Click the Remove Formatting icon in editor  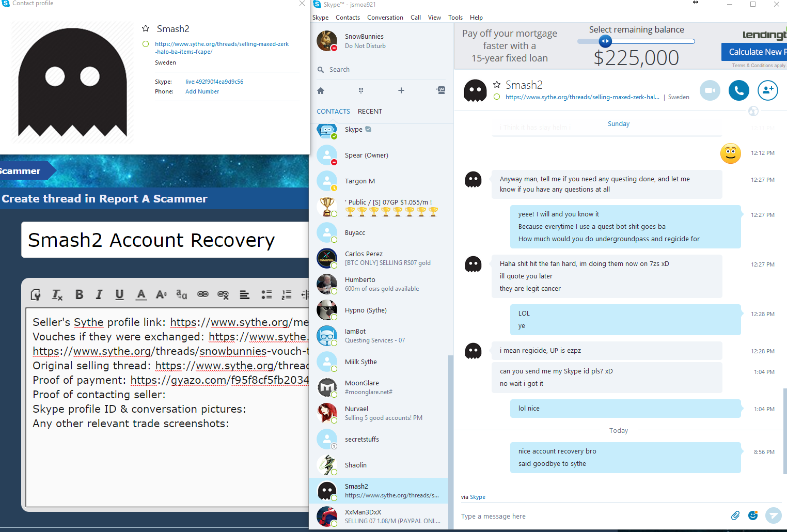[x=57, y=294]
